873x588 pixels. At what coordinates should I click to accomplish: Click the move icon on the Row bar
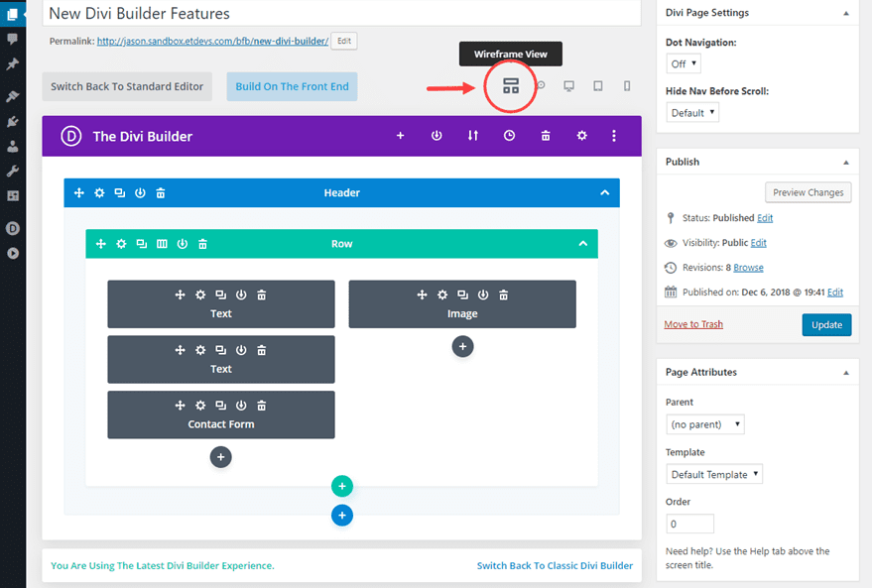pyautogui.click(x=101, y=244)
